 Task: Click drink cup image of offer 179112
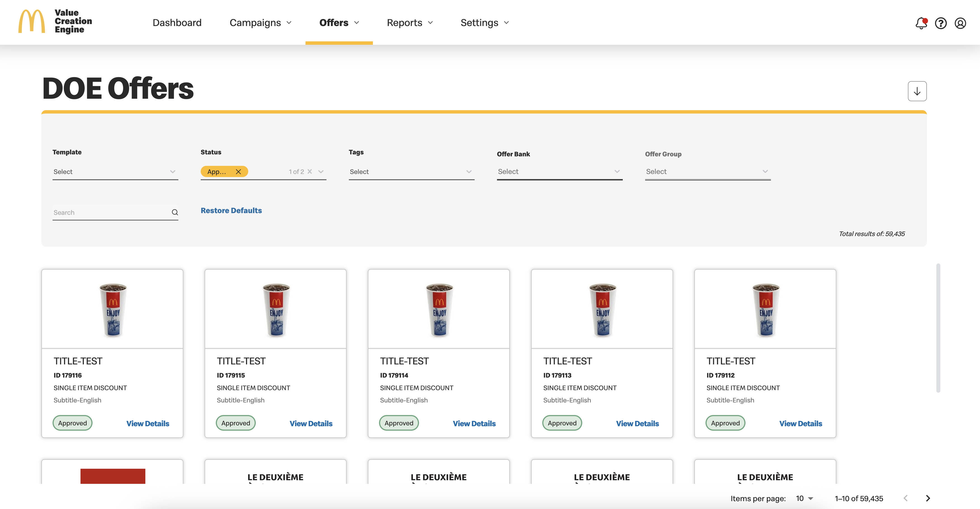click(x=766, y=310)
